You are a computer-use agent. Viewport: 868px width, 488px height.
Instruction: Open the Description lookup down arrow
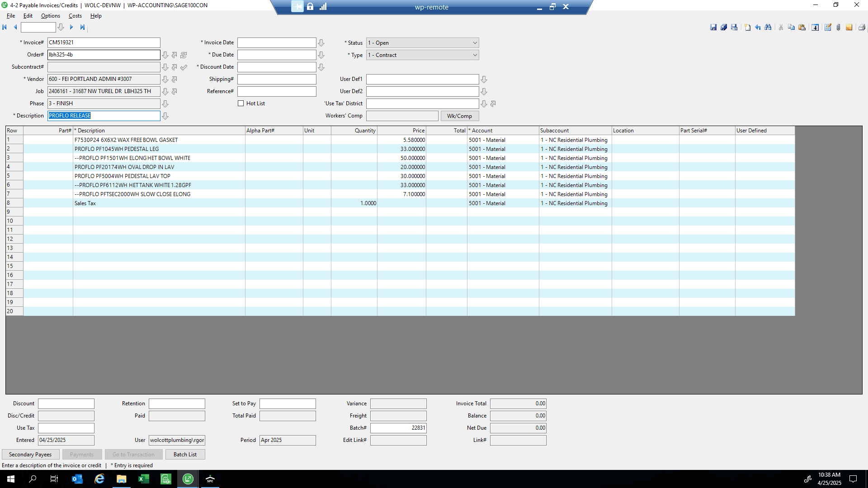(x=165, y=116)
